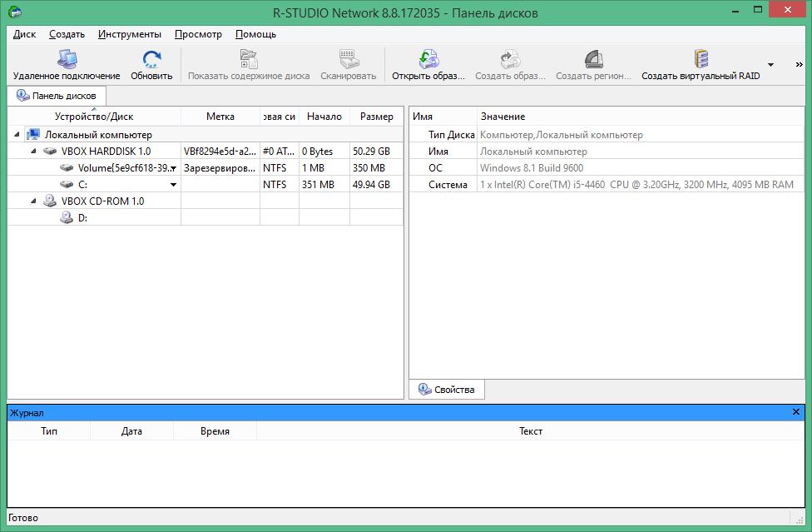The width and height of the screenshot is (812, 532).
Task: Click the Сканировать toolbar icon
Action: click(349, 58)
